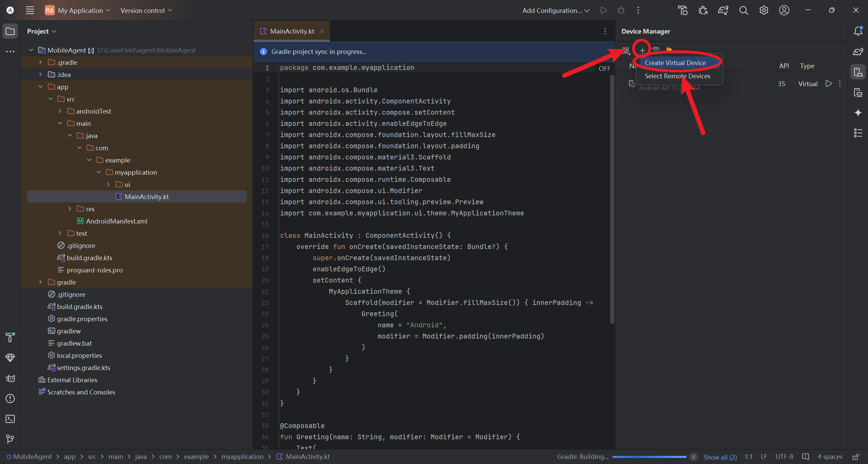Collapse the app folder
The image size is (868, 464).
pyautogui.click(x=40, y=86)
